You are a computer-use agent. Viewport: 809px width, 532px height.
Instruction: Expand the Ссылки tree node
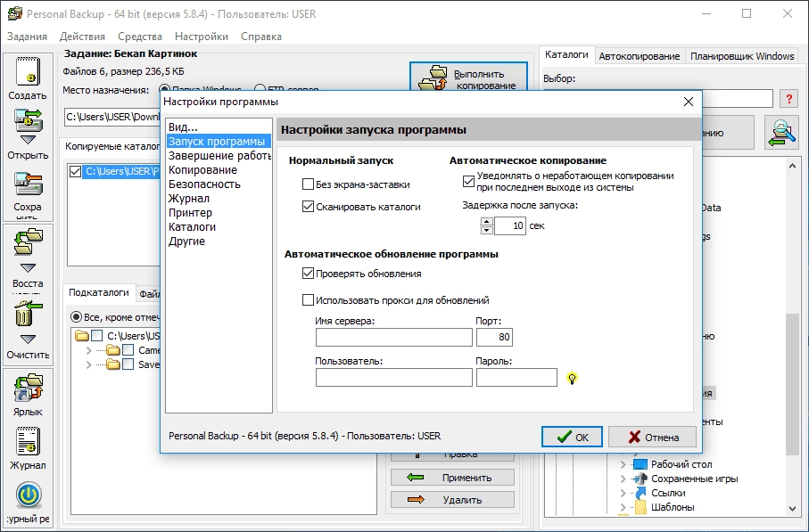(623, 494)
